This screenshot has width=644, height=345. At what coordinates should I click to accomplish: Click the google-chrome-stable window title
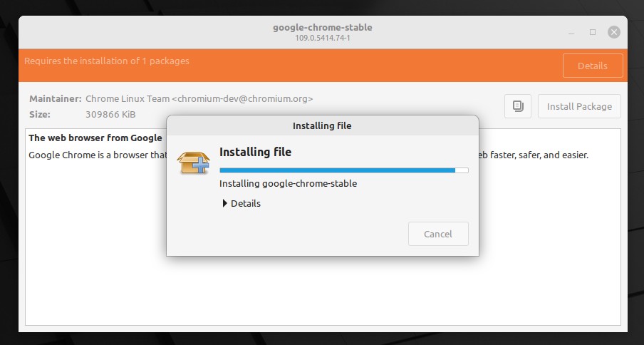click(x=323, y=28)
